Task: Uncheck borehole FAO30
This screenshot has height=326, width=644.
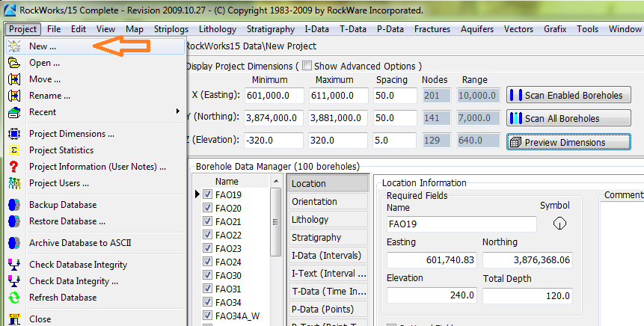Action: point(207,275)
